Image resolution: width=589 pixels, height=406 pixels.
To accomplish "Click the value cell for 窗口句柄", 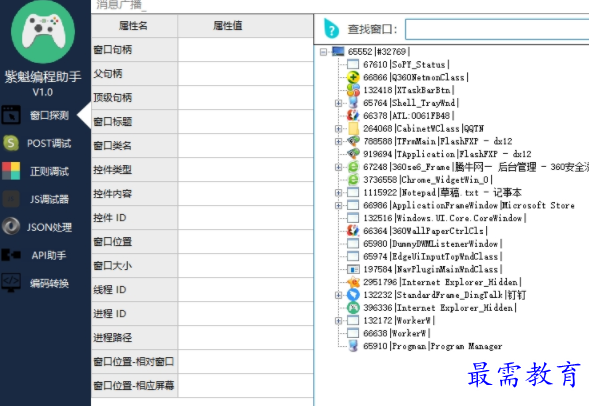I will 245,50.
